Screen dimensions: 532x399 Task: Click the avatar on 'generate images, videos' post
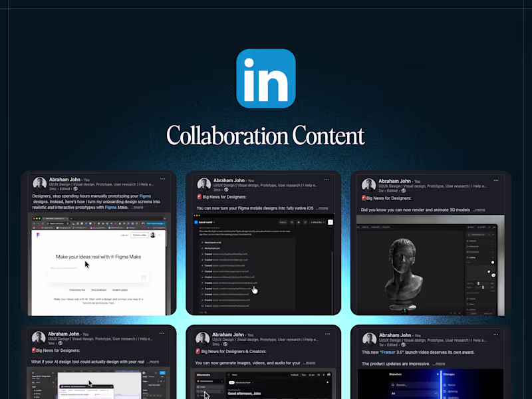click(203, 338)
